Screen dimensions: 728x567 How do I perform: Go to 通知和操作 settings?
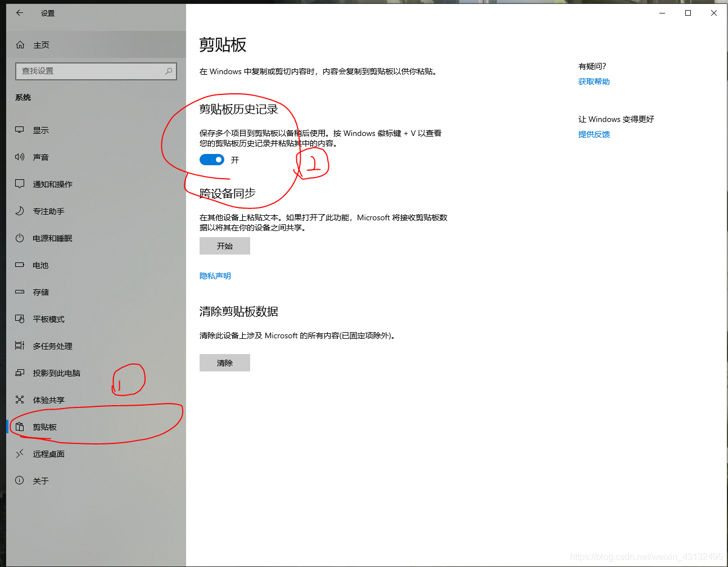(96, 184)
